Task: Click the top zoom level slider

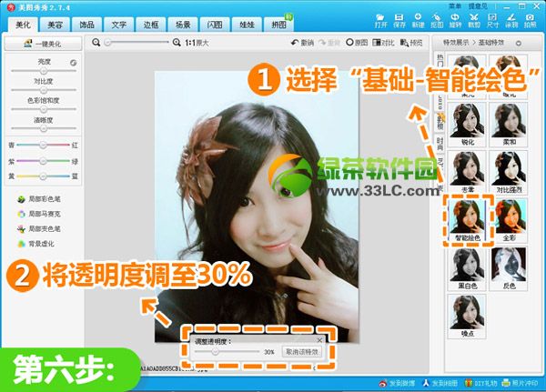Action: pyautogui.click(x=136, y=43)
